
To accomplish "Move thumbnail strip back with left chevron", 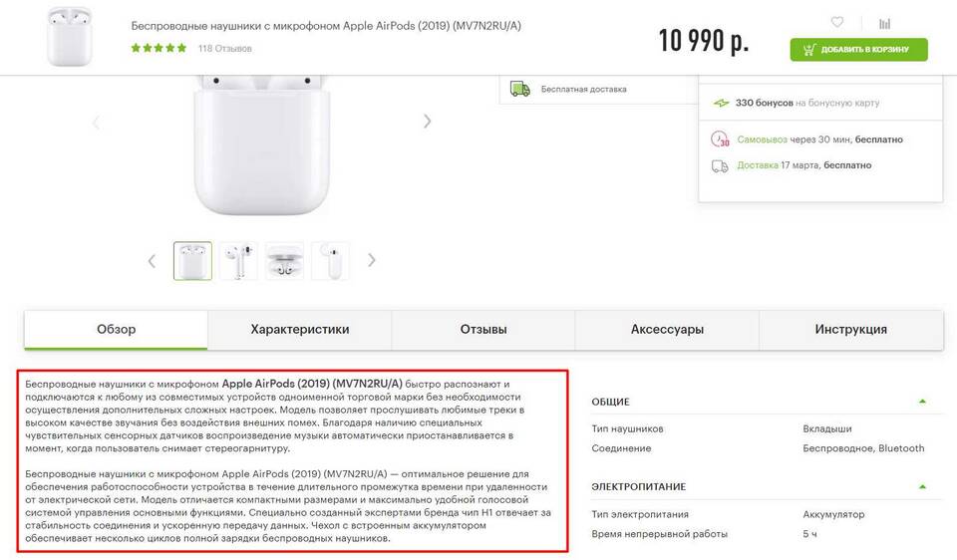I will point(152,261).
